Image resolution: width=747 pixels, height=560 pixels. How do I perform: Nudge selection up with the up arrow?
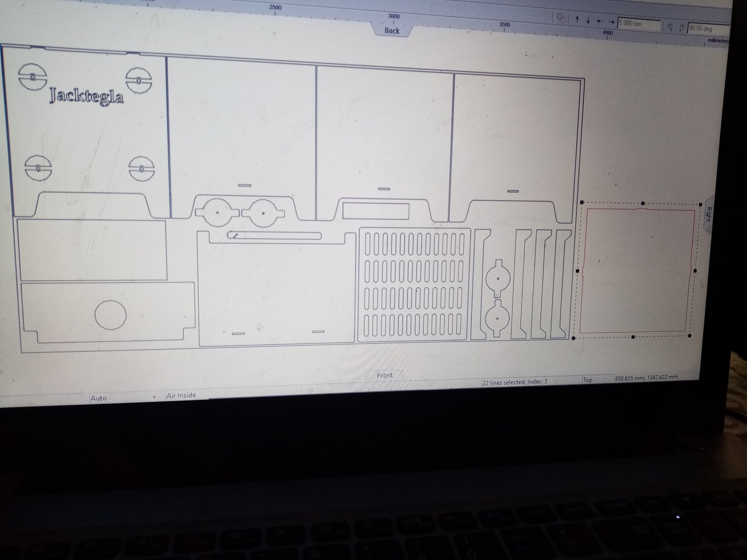[577, 19]
